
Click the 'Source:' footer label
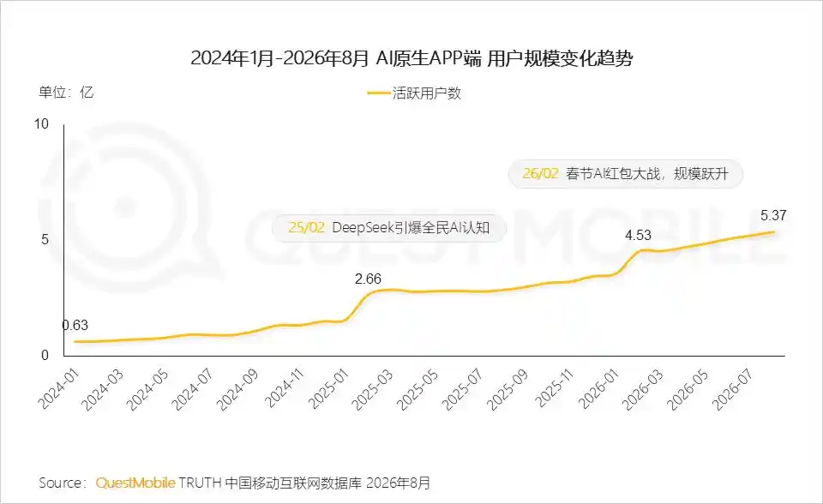[62, 483]
